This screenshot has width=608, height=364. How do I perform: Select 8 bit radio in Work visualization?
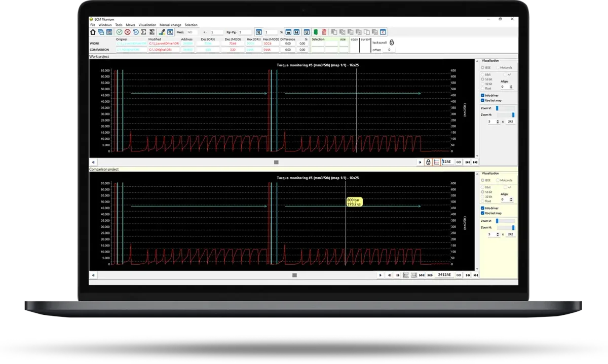click(482, 74)
